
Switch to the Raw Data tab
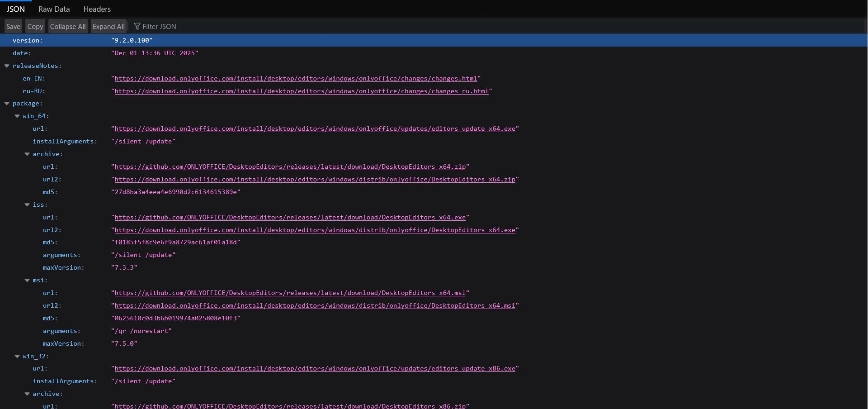pyautogui.click(x=54, y=9)
